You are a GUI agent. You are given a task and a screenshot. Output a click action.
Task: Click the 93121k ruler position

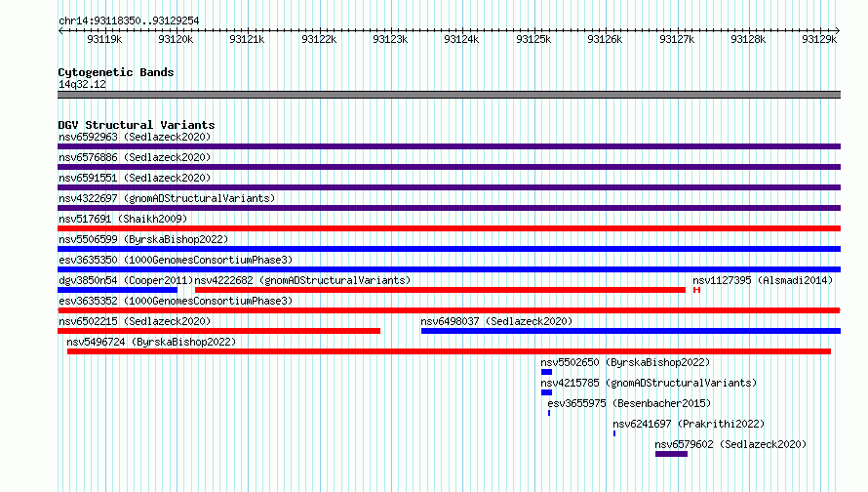pyautogui.click(x=247, y=39)
